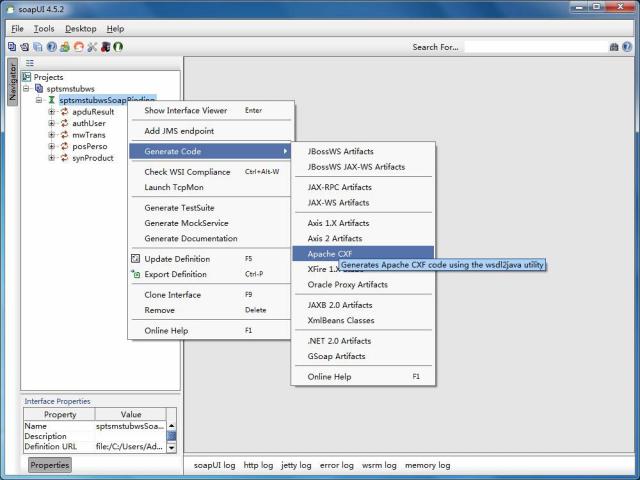This screenshot has width=640, height=480.
Task: Expand the apduResult operation node
Action: click(x=51, y=112)
